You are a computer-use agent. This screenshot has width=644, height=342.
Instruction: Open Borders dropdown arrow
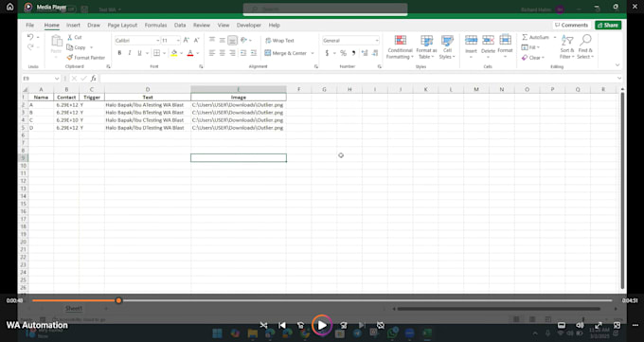[164, 53]
